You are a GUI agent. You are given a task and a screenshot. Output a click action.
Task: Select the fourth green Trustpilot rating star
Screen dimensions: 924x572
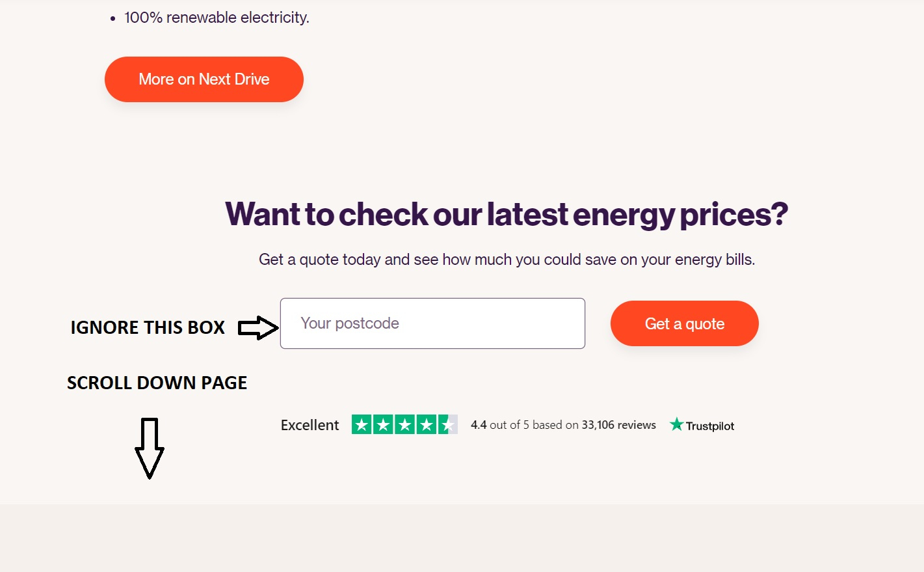[426, 425]
